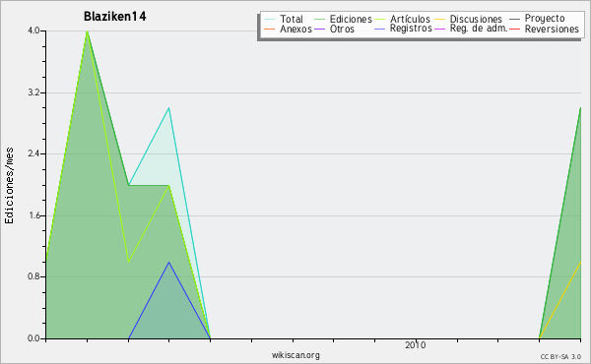Select the Anexos legend entry
This screenshot has height=364, width=591.
pos(288,29)
